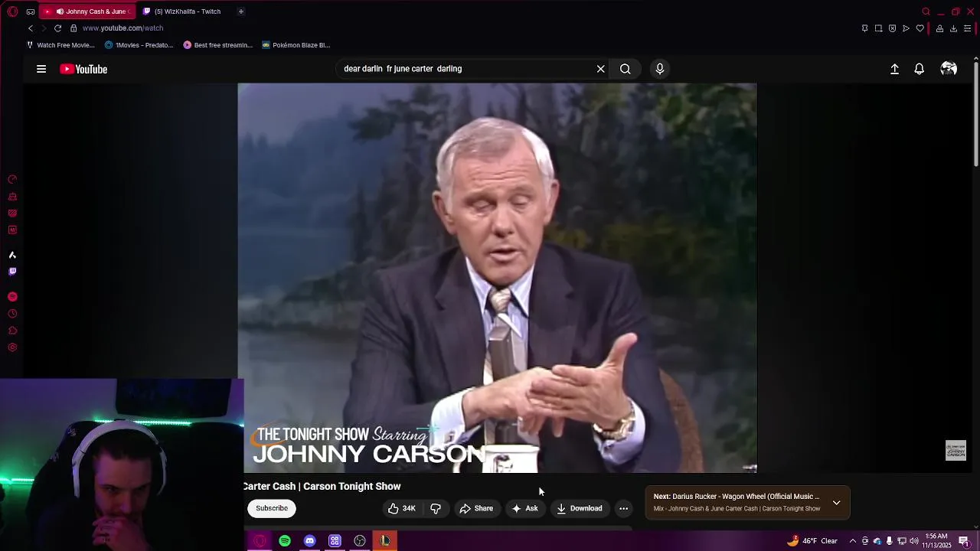This screenshot has height=551, width=980.
Task: Open the browser downloads panel
Action: (953, 28)
